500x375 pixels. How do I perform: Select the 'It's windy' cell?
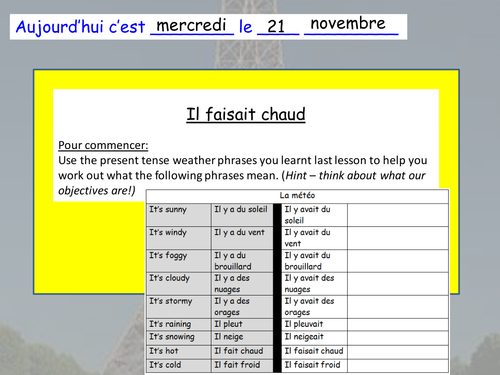point(179,238)
